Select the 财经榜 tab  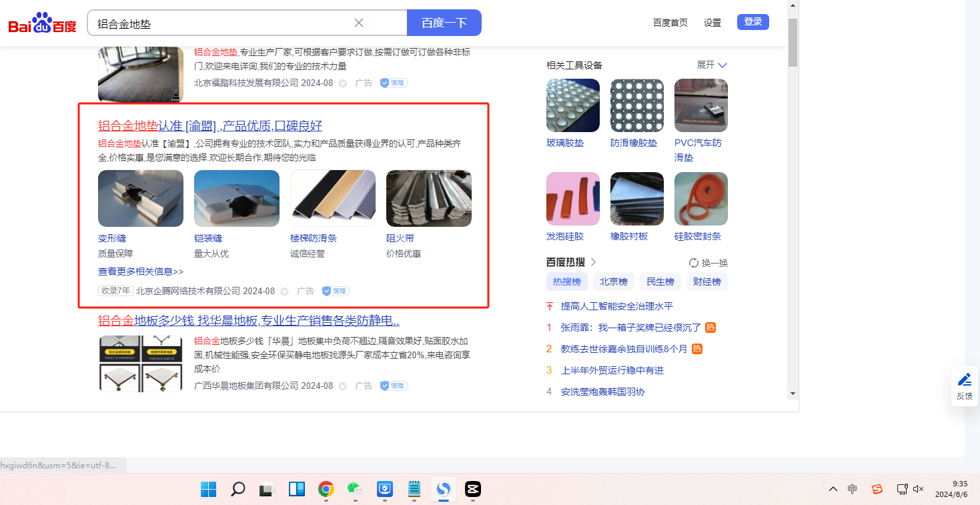click(x=706, y=282)
